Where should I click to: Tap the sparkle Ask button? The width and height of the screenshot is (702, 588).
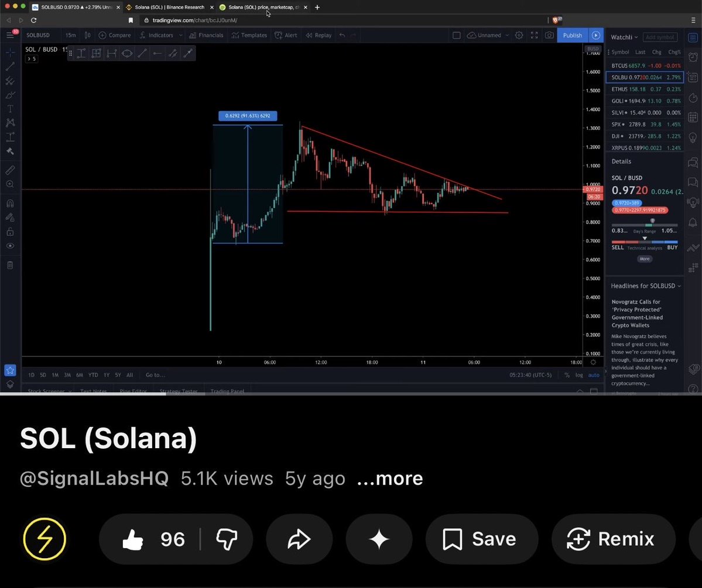(379, 539)
